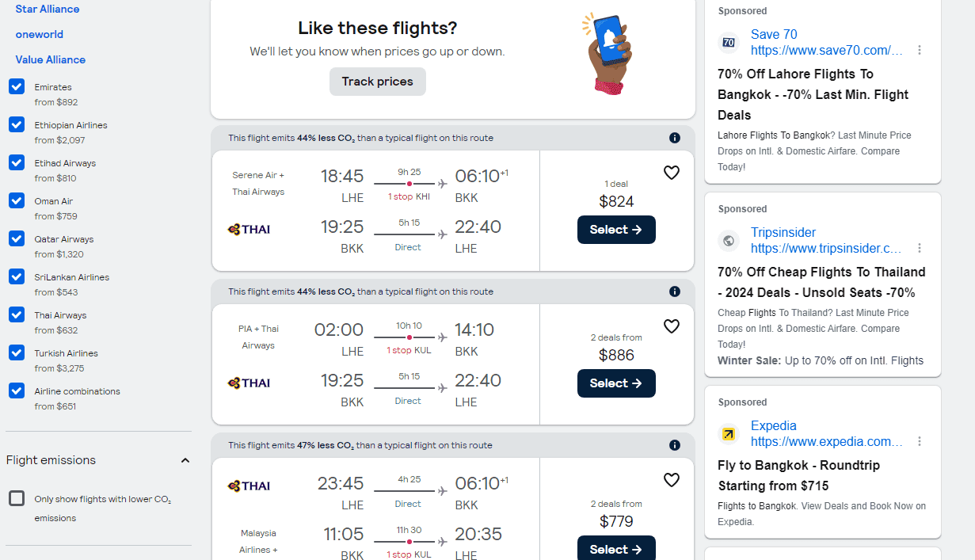This screenshot has height=560, width=975.
Task: Filter by Star Alliance
Action: (x=48, y=10)
